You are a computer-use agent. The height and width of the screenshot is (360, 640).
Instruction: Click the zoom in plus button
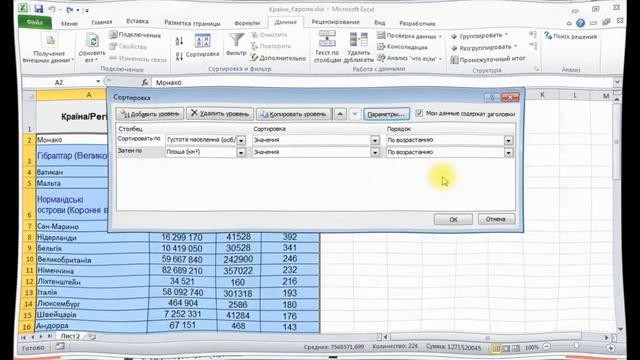point(611,348)
